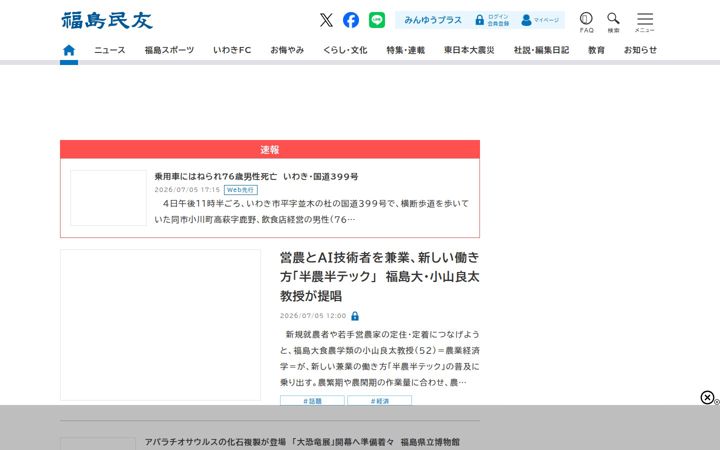Viewport: 720px width, 450px height.
Task: Click the みんゆうプラス link
Action: (x=433, y=20)
